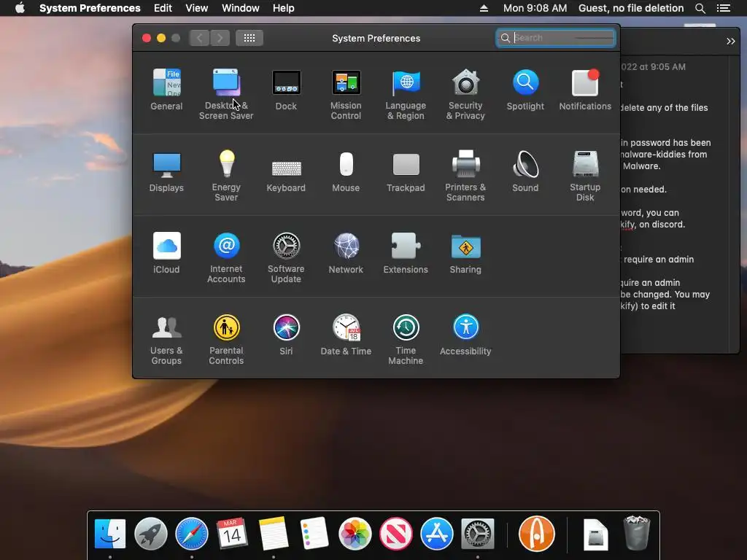Open the Dock preference pane
Viewport: 747px width, 560px height.
tap(286, 90)
